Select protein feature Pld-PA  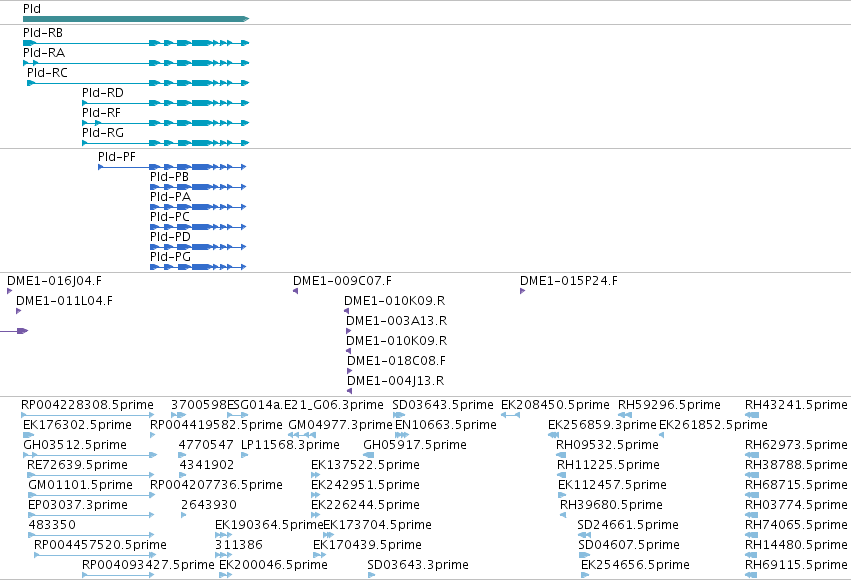198,207
